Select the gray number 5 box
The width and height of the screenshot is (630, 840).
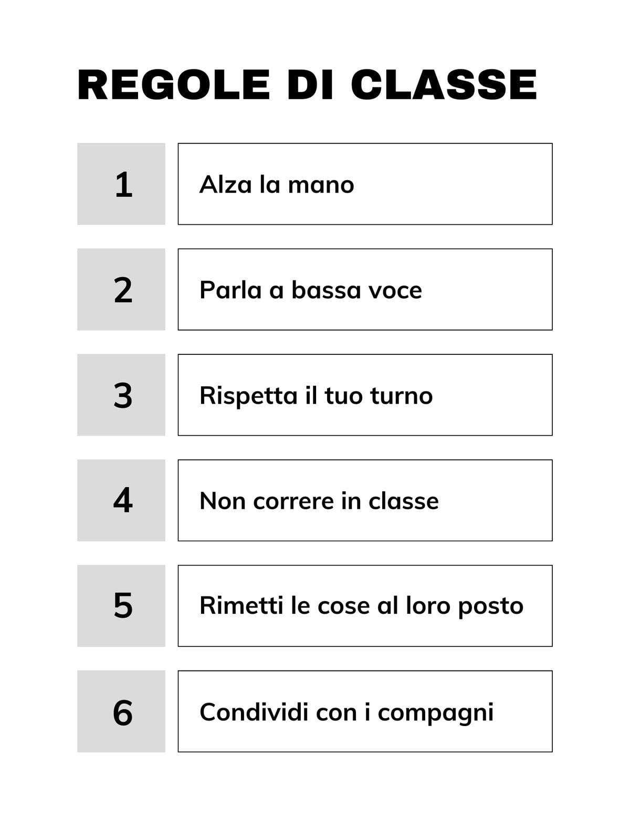pos(121,606)
